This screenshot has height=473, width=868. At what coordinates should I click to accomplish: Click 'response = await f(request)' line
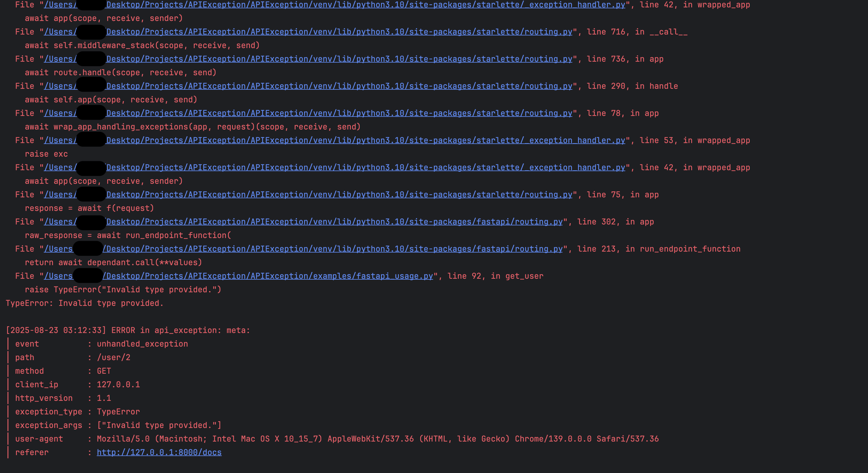(89, 208)
